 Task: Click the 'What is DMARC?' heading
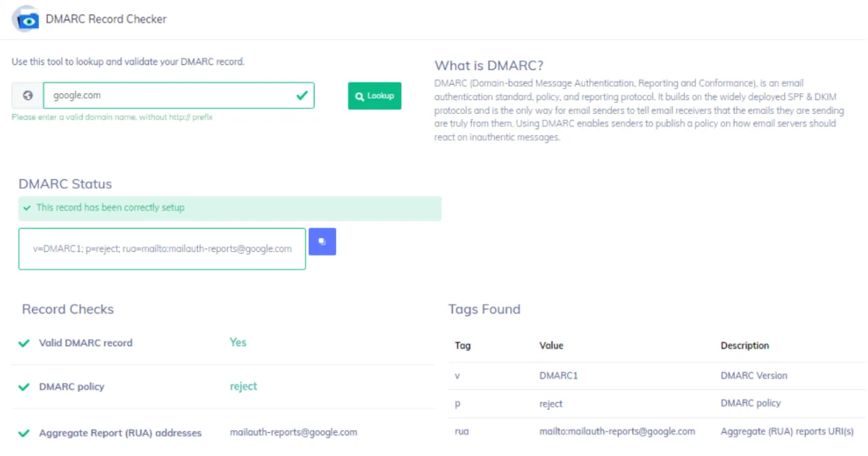pos(489,66)
